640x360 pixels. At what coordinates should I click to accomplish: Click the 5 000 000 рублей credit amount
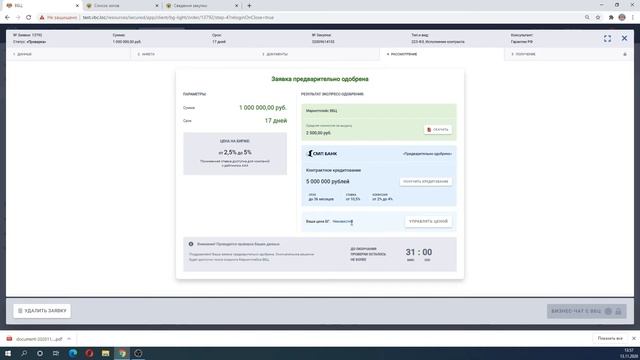click(328, 182)
